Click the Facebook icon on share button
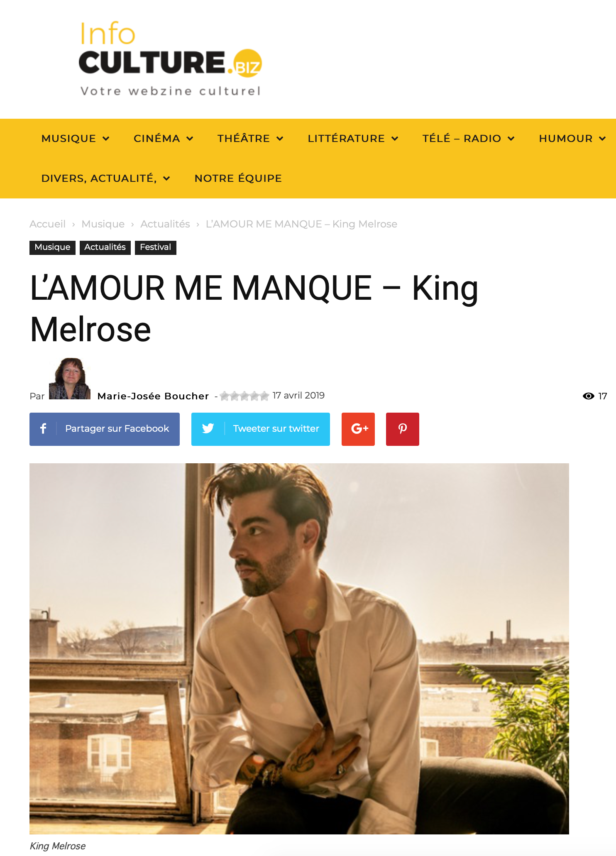This screenshot has width=616, height=856. click(43, 428)
